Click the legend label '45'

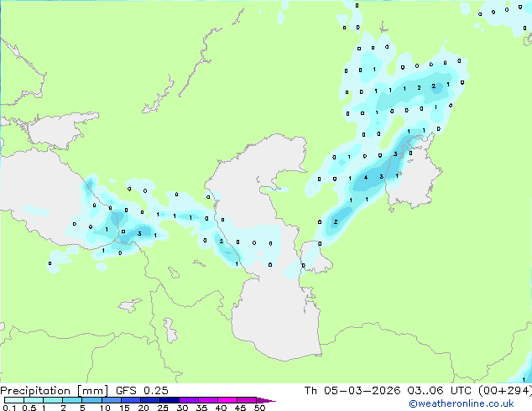(x=240, y=408)
